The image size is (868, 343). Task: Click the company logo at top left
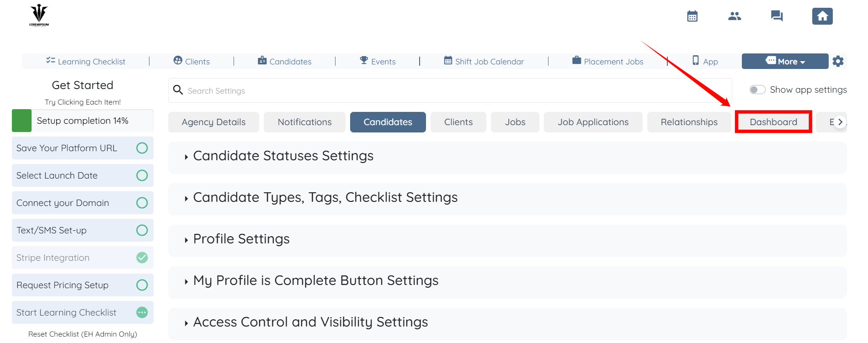tap(39, 16)
